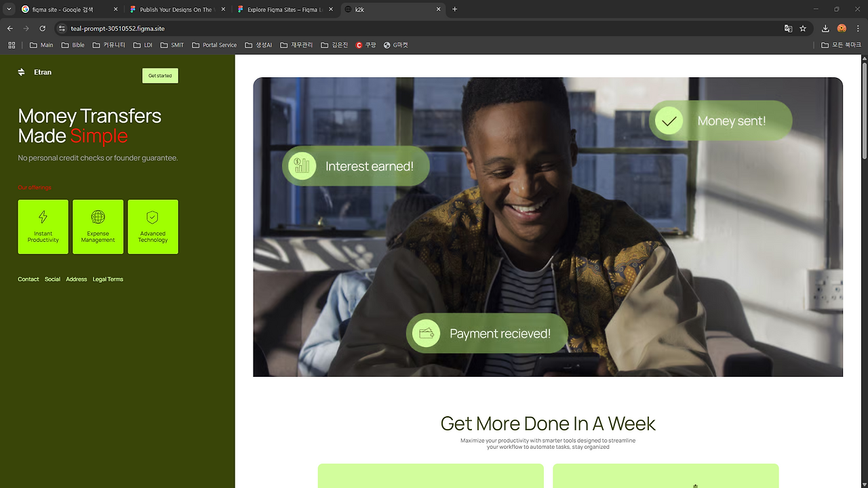
Task: Expand the 모든 북마크 folder
Action: (841, 45)
